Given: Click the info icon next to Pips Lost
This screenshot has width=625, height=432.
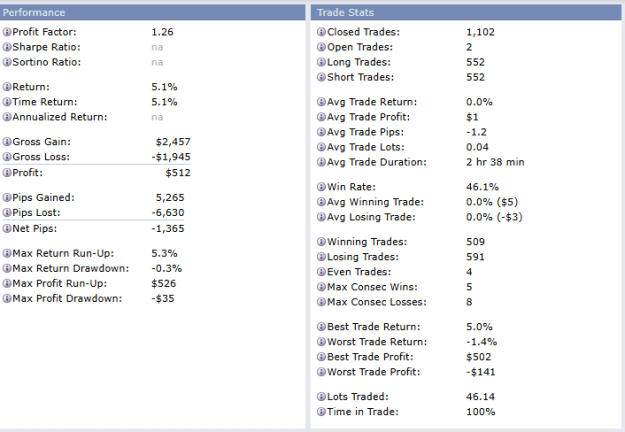Looking at the screenshot, I should (7, 213).
